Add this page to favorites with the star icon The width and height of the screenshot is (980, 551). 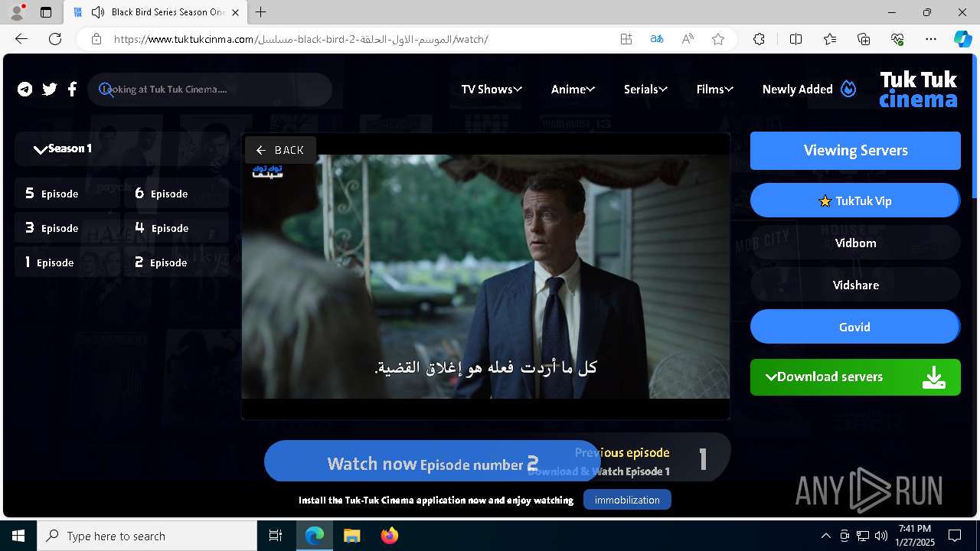718,39
